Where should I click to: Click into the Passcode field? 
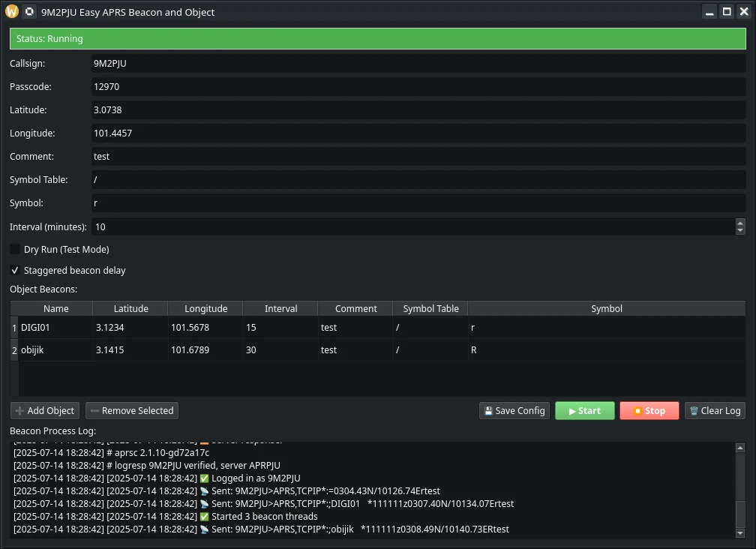[418, 87]
